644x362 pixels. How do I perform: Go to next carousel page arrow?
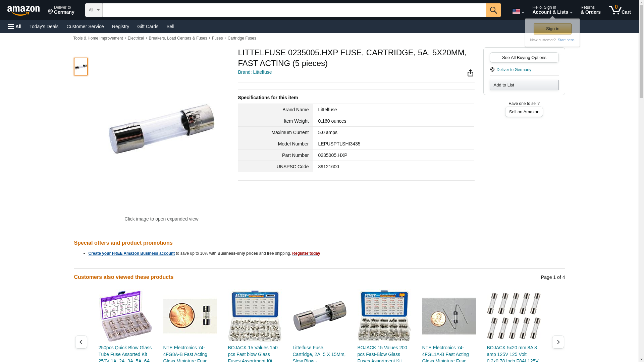(558, 342)
